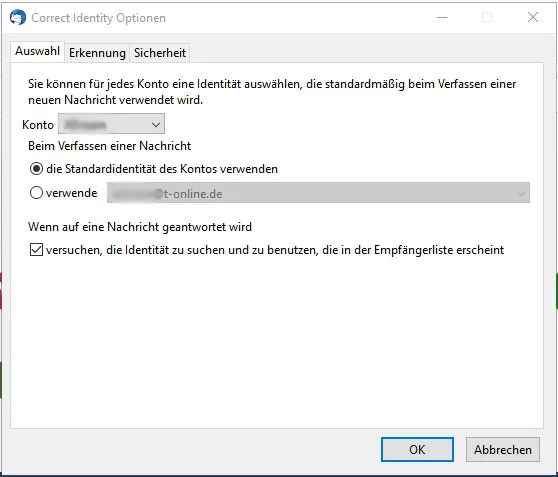Screen dimensions: 558x477
Task: Click the Konto dropdown chevron arrow
Action: pos(156,125)
